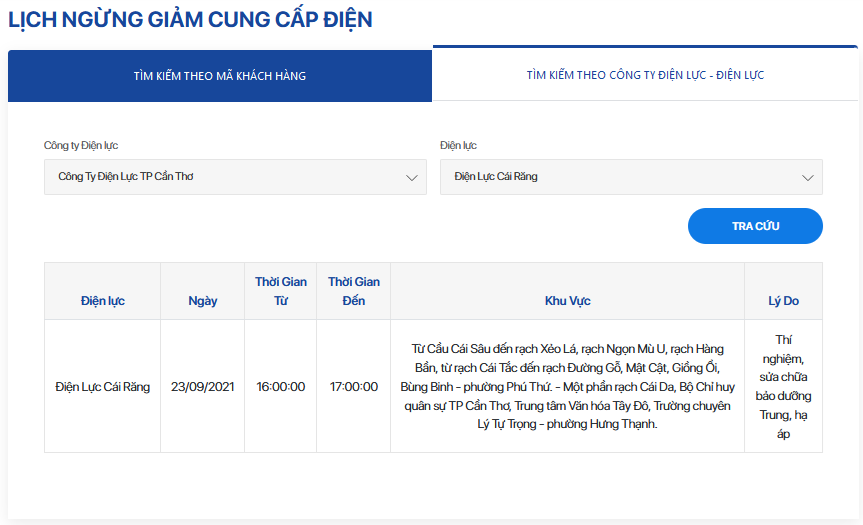
Task: Click the Ngày column header
Action: coord(203,300)
